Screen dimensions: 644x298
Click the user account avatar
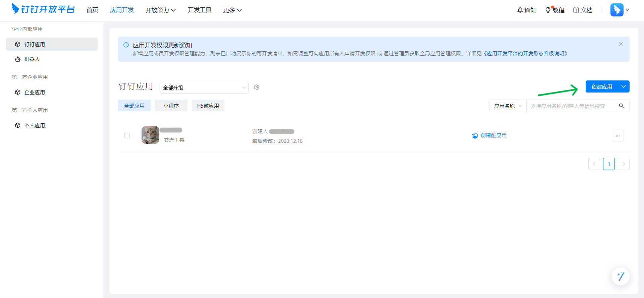point(616,10)
